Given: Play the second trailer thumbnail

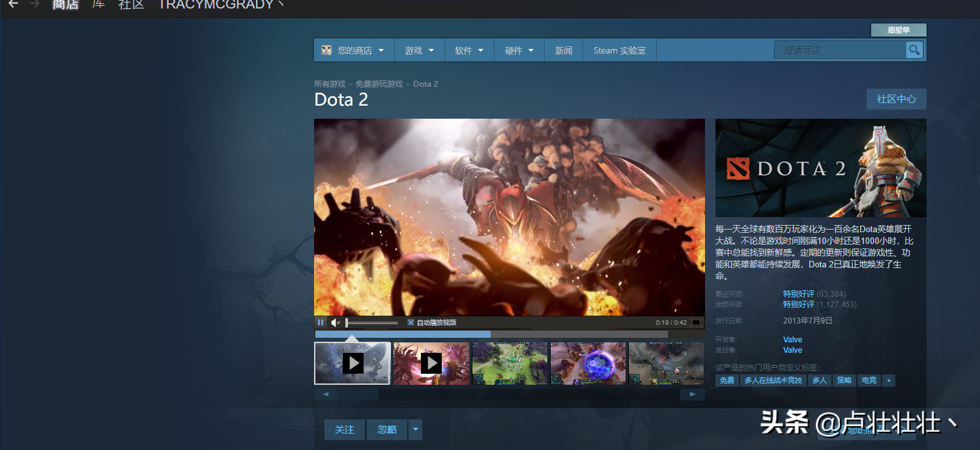Looking at the screenshot, I should click(431, 363).
